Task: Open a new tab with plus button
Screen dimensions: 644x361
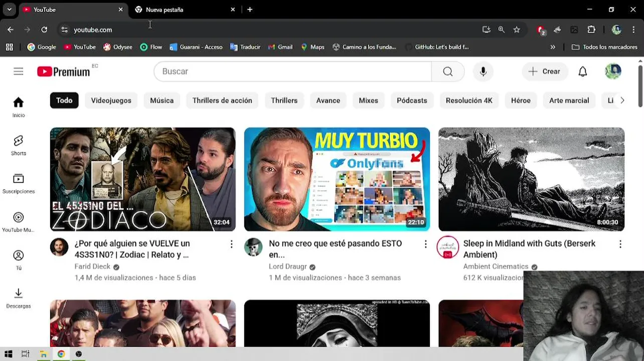Action: click(250, 10)
